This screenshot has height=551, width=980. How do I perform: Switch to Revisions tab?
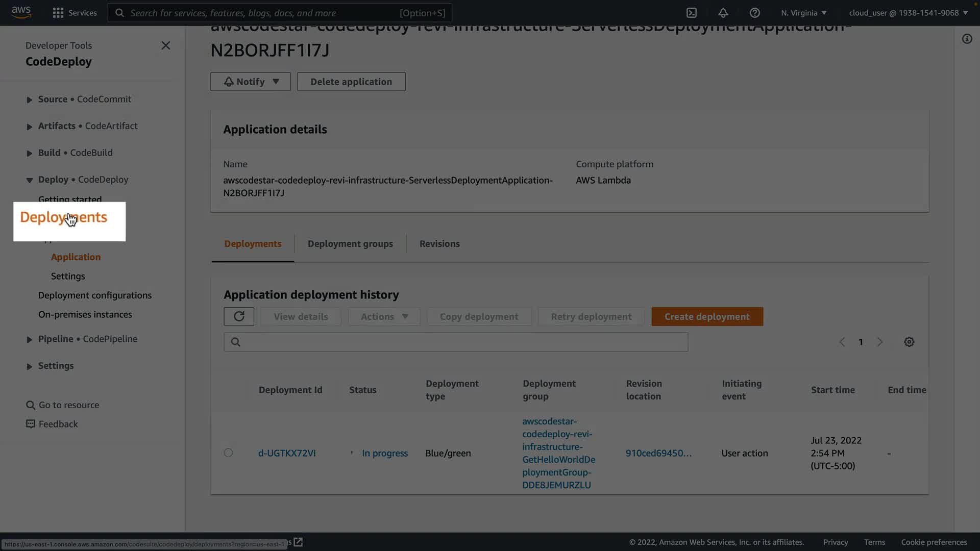(x=439, y=244)
